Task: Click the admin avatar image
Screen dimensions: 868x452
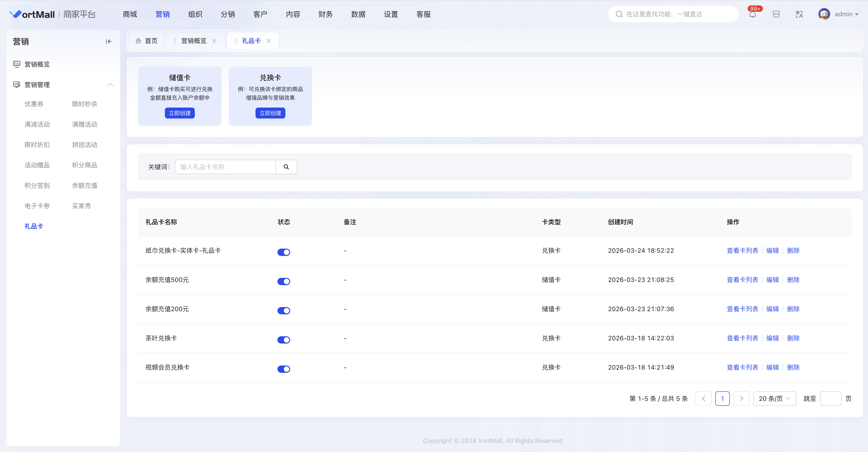Action: tap(824, 14)
